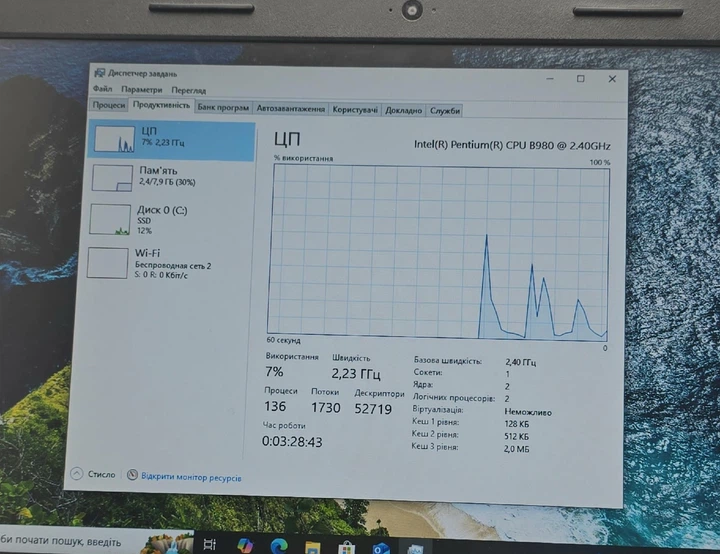The image size is (720, 554).
Task: Switch to the Банк програм tab
Action: pyautogui.click(x=223, y=107)
